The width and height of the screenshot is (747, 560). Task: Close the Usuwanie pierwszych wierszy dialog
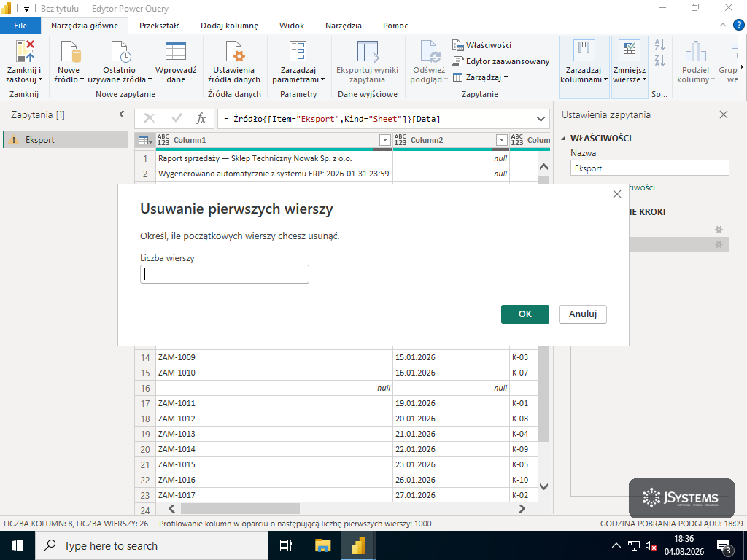click(617, 194)
